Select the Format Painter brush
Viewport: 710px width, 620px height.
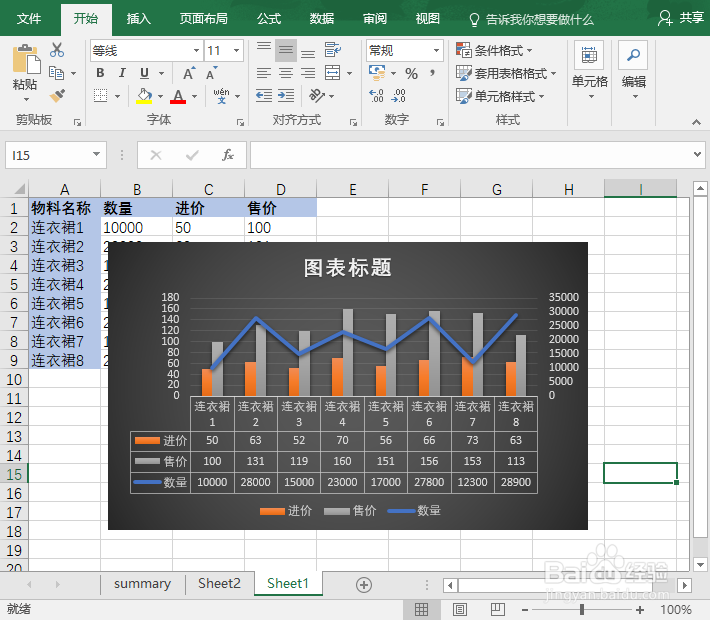pos(57,96)
